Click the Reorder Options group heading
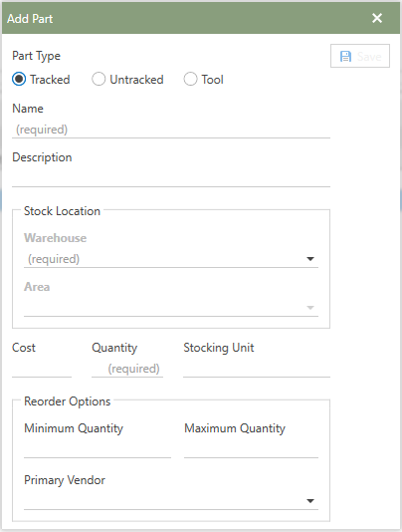 click(68, 401)
